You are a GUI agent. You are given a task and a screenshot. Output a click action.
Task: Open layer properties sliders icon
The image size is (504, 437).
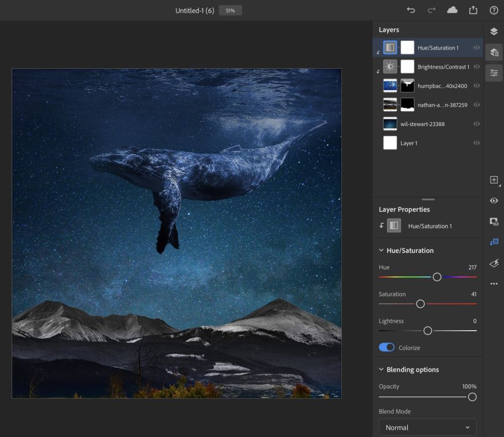(x=494, y=73)
